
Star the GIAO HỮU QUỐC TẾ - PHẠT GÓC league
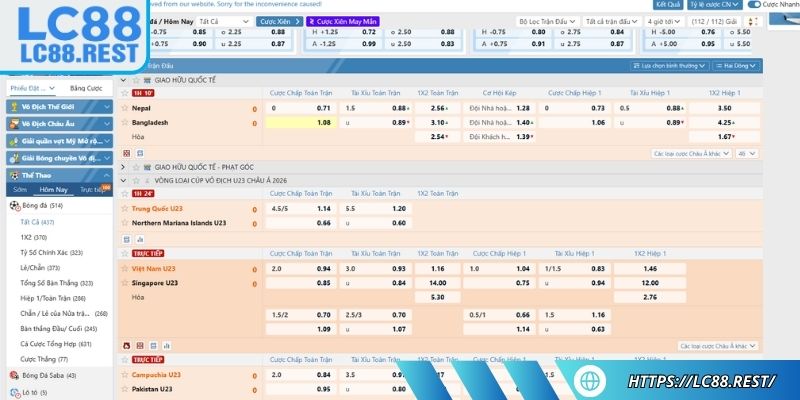tap(136, 167)
